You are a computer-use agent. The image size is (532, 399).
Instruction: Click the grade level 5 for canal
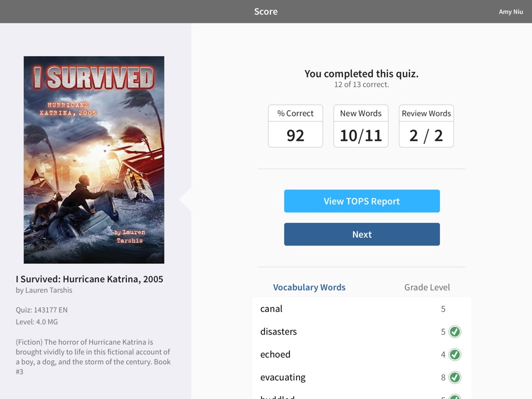[x=443, y=309]
